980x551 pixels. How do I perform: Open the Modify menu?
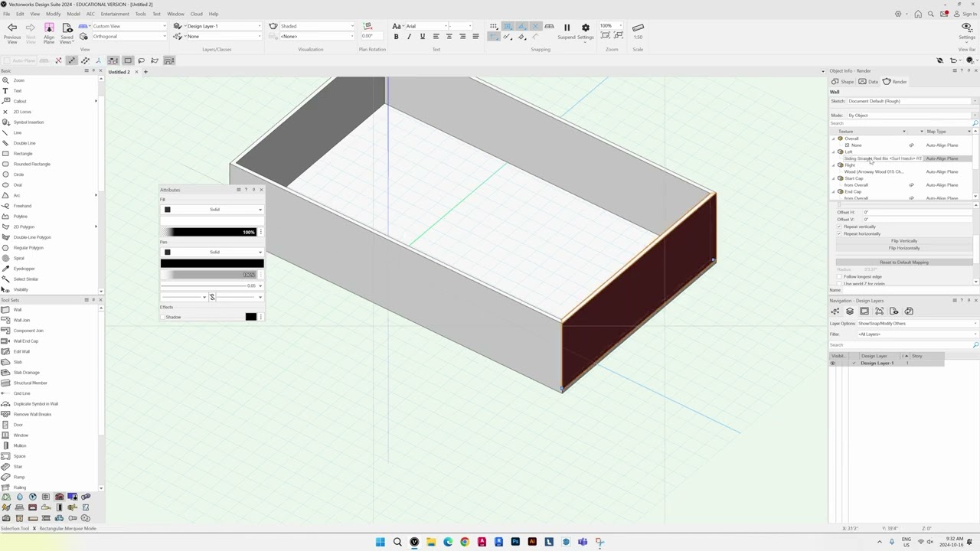pos(53,14)
